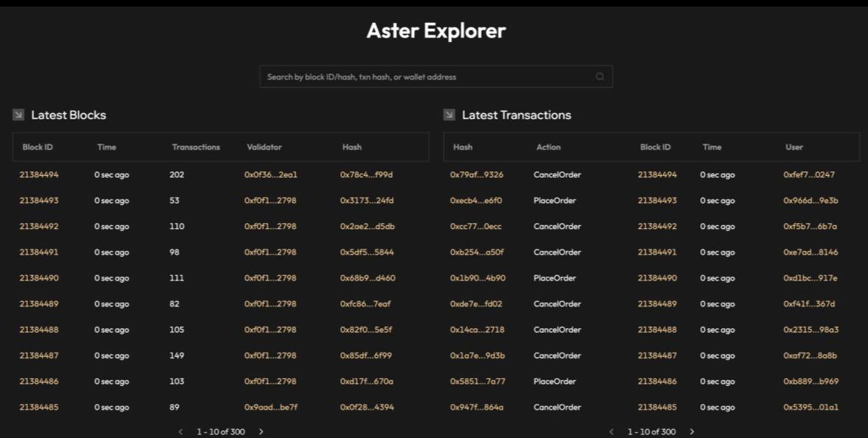Click the arrow icon beside Latest Blocks
This screenshot has width=868, height=438.
(x=18, y=115)
